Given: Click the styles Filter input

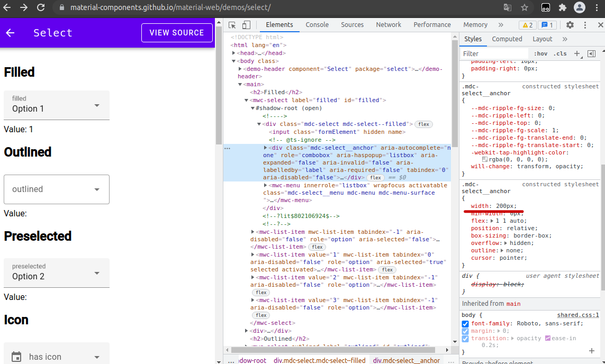Looking at the screenshot, I should 495,53.
